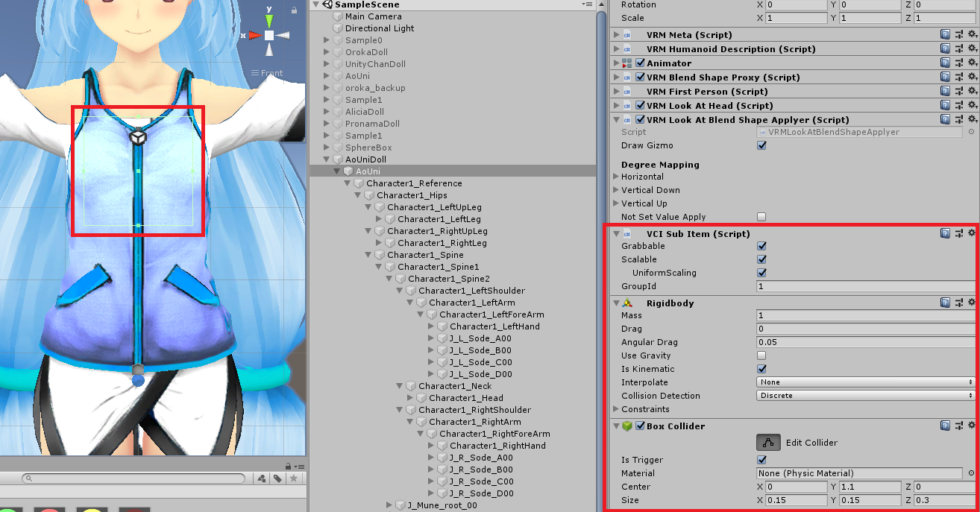The width and height of the screenshot is (980, 512).
Task: Open the physic material object picker
Action: tap(972, 473)
